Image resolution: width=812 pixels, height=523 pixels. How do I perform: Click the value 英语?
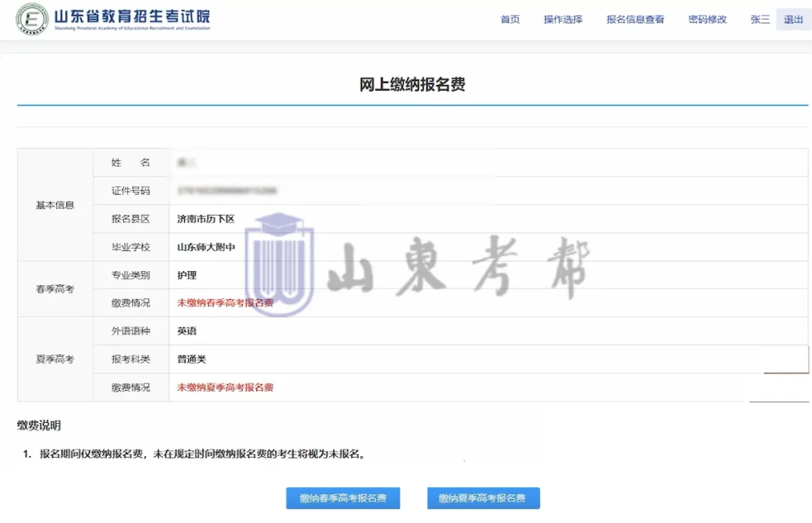pos(186,331)
